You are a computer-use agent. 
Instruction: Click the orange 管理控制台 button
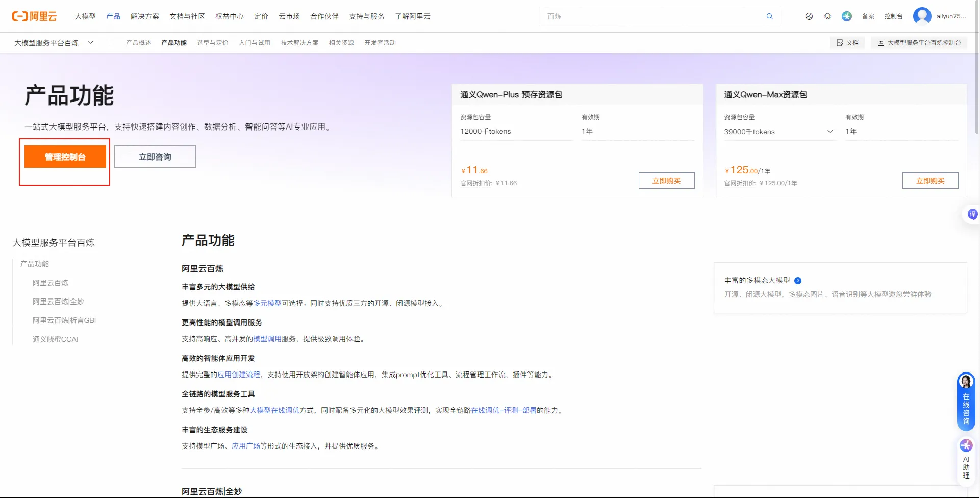click(x=65, y=157)
